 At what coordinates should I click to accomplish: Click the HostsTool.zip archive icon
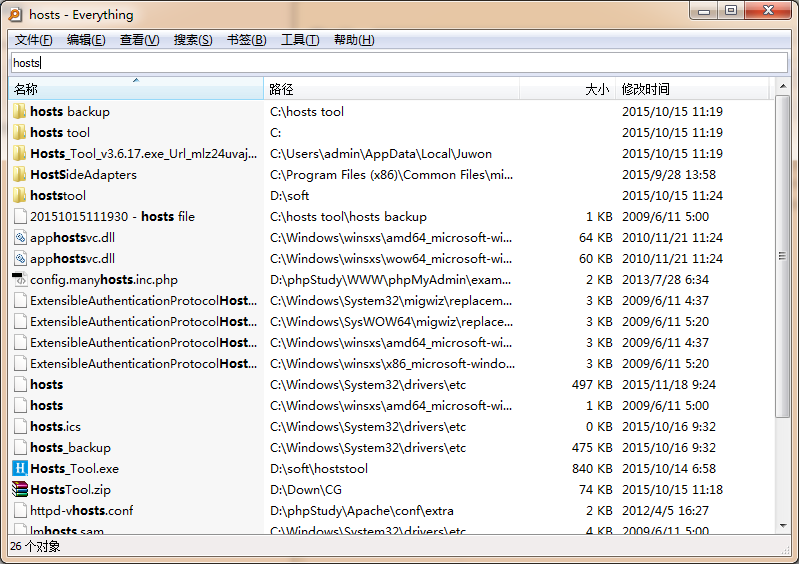(20, 489)
